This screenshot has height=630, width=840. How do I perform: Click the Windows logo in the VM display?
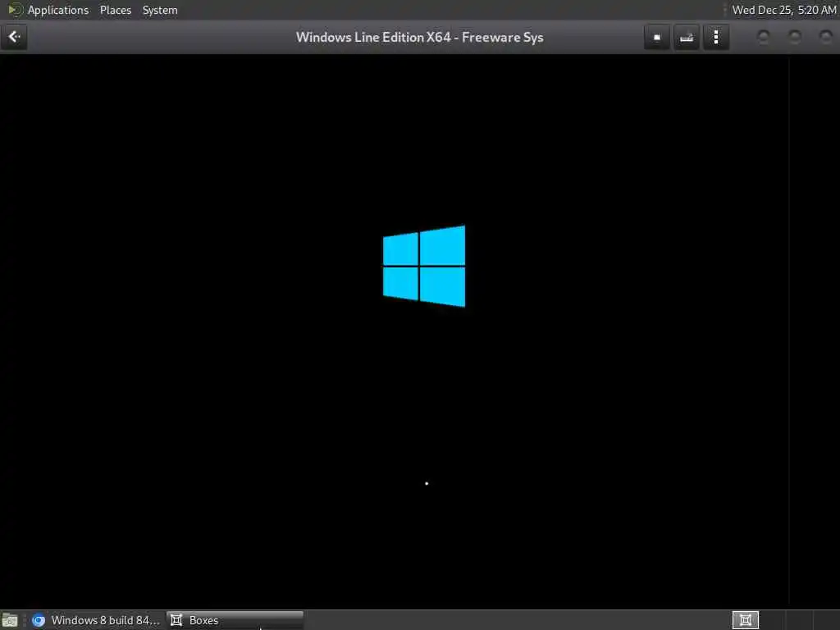[x=424, y=267]
